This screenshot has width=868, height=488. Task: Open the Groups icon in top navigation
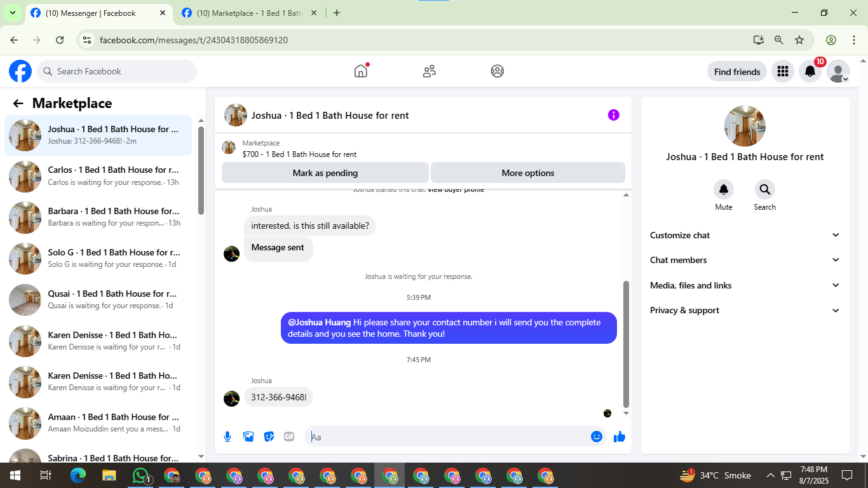pos(498,71)
